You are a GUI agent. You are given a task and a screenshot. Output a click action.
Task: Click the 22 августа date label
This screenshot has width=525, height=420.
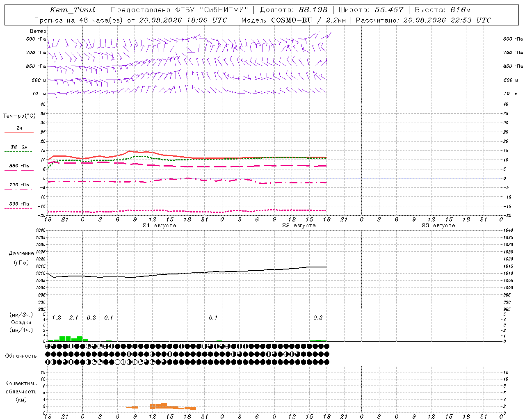click(x=299, y=226)
